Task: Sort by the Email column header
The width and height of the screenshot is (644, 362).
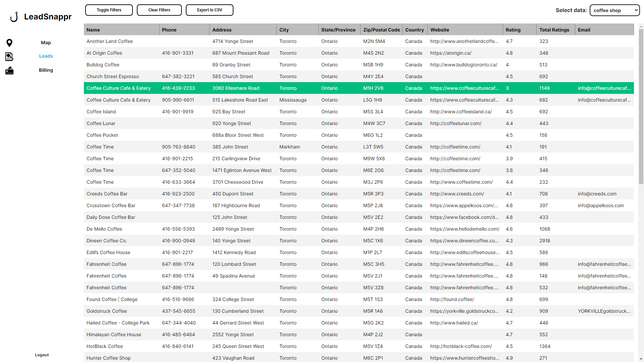Action: (x=604, y=30)
